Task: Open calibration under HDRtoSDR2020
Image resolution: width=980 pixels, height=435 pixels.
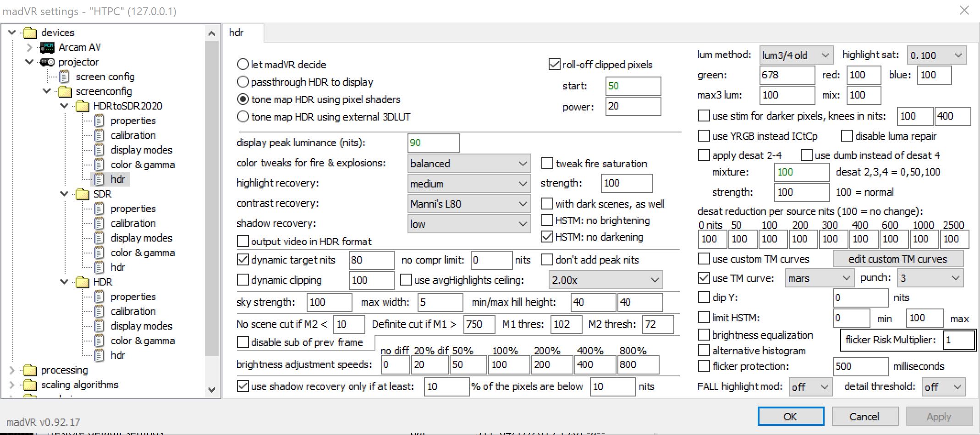Action: [x=133, y=136]
